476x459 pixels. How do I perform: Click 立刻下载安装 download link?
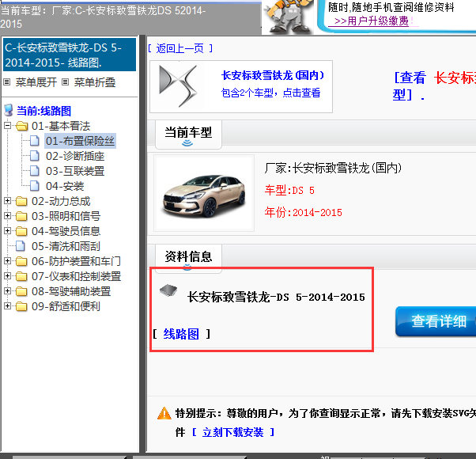point(232,432)
